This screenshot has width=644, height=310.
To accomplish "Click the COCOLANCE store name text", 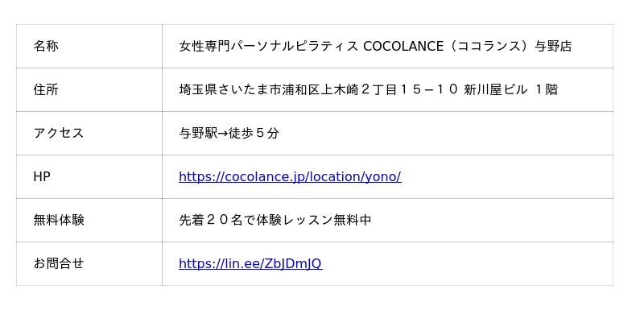I will [403, 47].
